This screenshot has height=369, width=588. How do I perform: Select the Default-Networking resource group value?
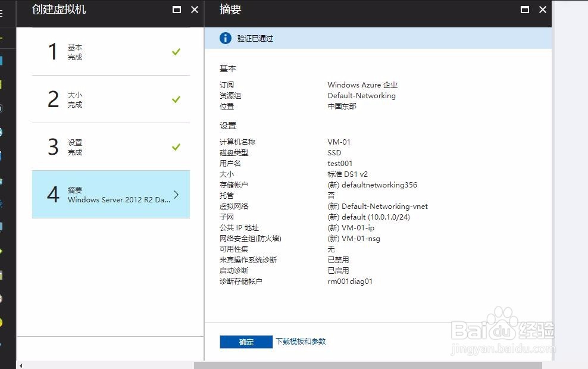click(361, 96)
